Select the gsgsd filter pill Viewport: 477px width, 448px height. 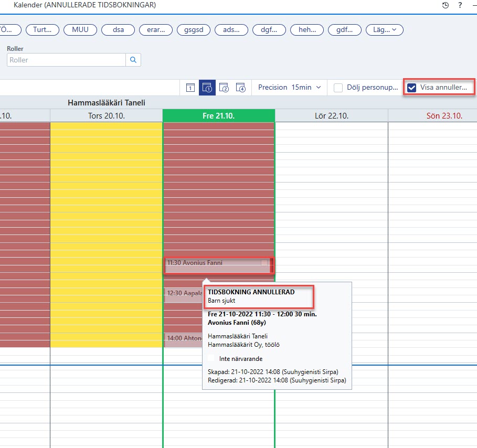tap(194, 30)
